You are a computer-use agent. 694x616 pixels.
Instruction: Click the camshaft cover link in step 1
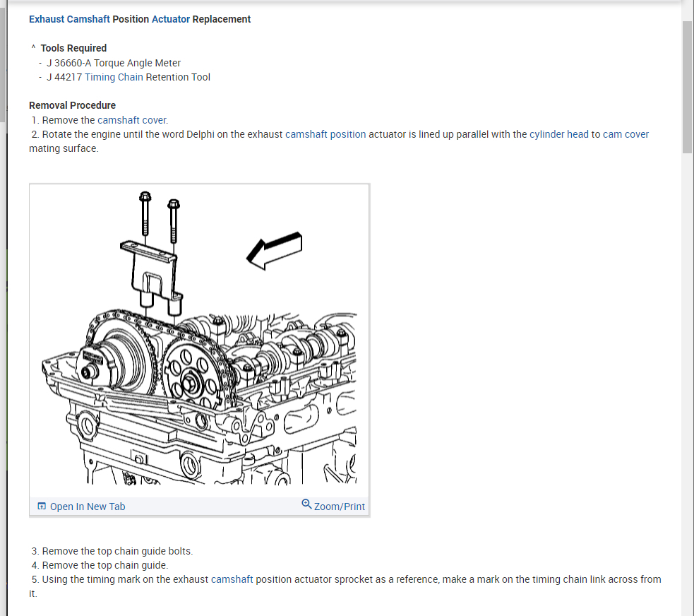[x=132, y=120]
